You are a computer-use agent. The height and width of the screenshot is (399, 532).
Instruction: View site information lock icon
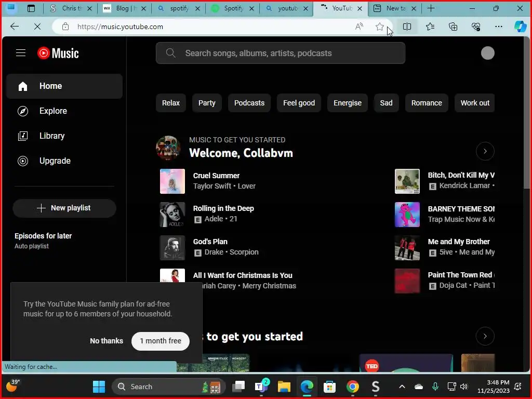point(65,26)
